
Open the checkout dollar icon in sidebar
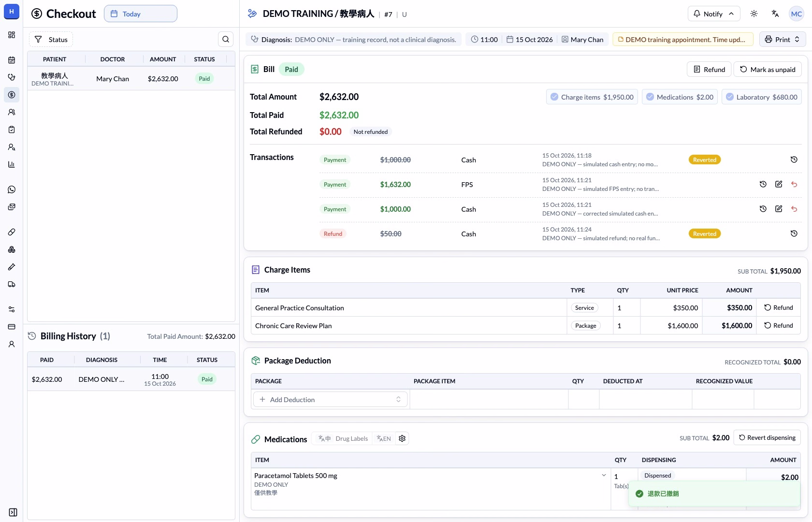click(12, 95)
